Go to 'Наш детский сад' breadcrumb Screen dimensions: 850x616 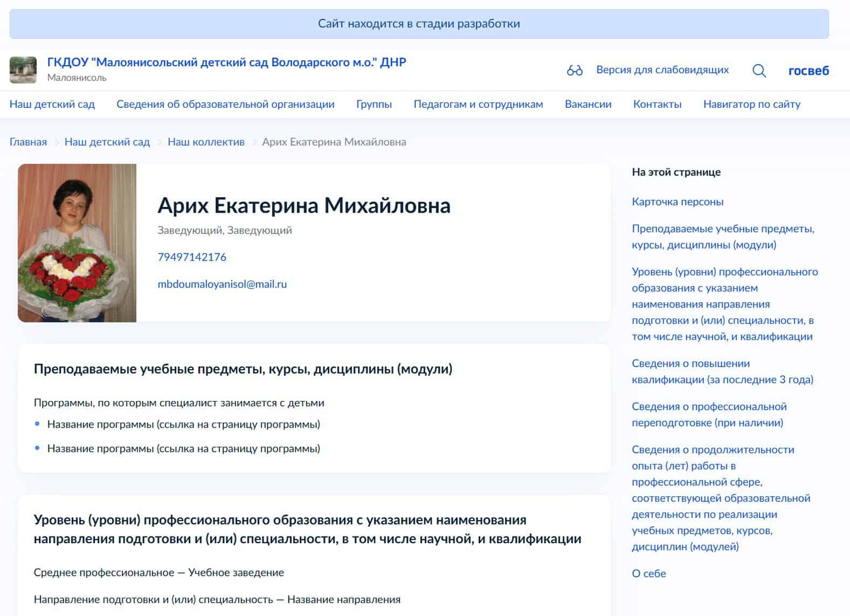coord(107,142)
